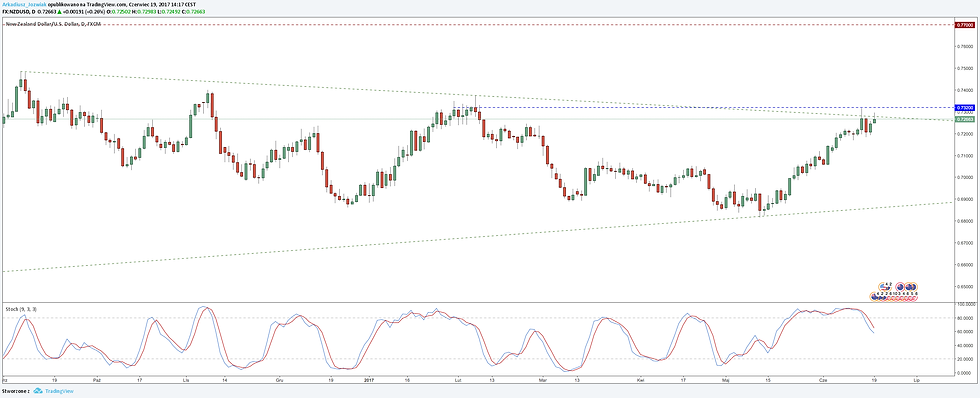Open the economic event flag icons cluster
Screen dimensions: 980x398
point(894,293)
